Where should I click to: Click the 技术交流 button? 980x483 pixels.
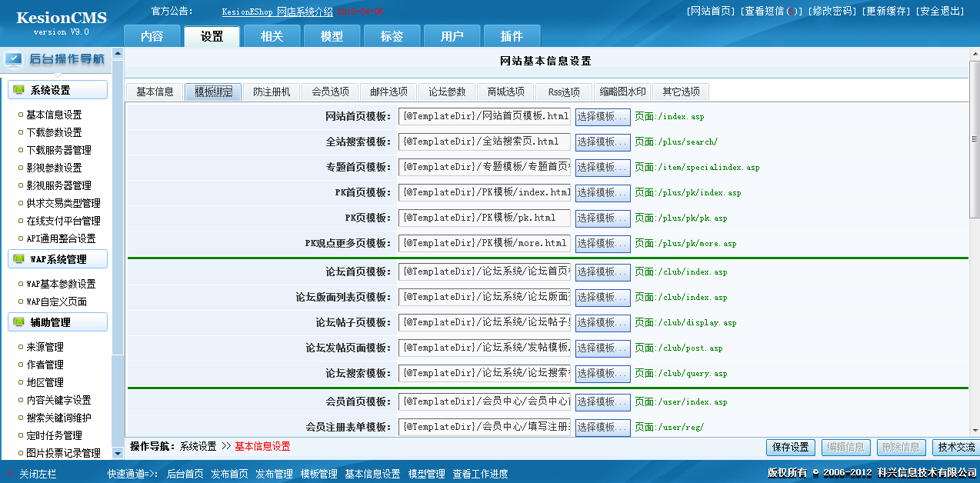click(956, 447)
